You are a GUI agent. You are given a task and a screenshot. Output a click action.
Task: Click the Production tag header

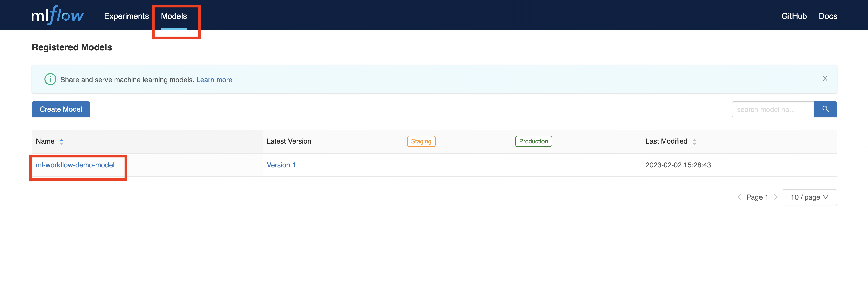(533, 141)
